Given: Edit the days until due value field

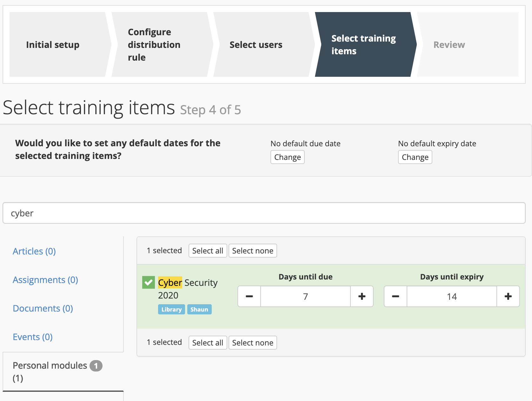Looking at the screenshot, I should [x=305, y=296].
